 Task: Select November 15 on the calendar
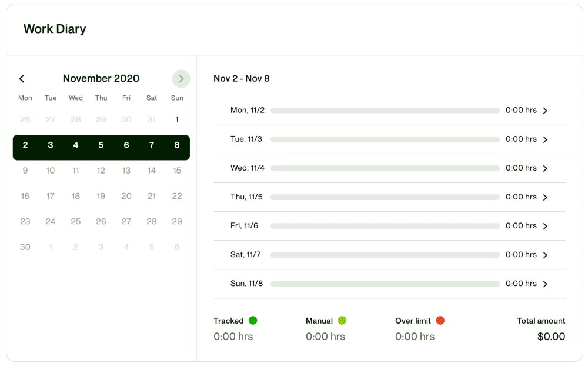[176, 170]
